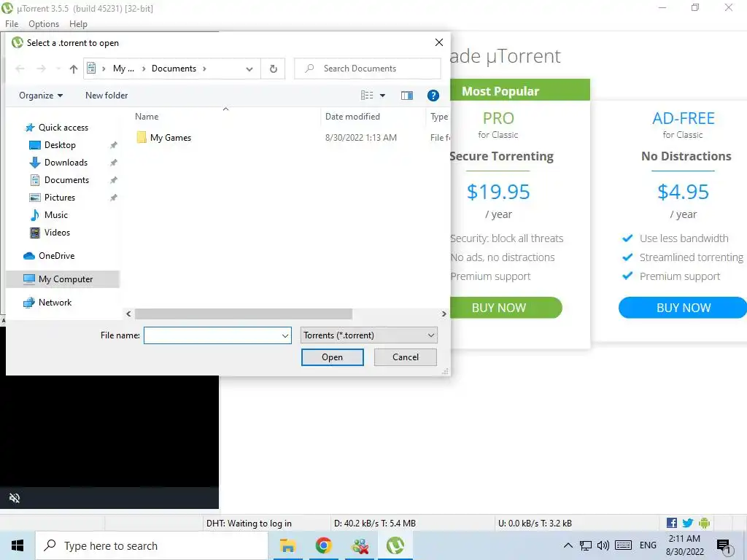Close the Select a .torrent dialog
Image resolution: width=747 pixels, height=560 pixels.
(x=439, y=42)
